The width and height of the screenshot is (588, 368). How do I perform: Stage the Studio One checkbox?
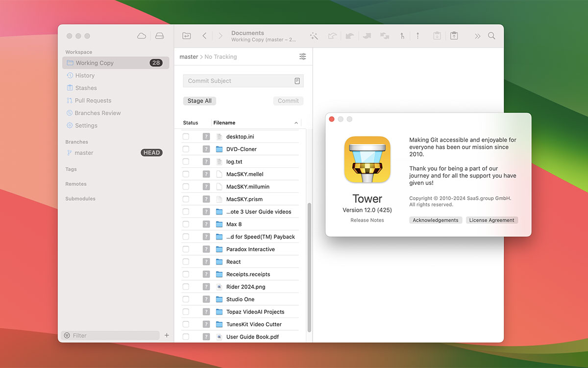186,299
